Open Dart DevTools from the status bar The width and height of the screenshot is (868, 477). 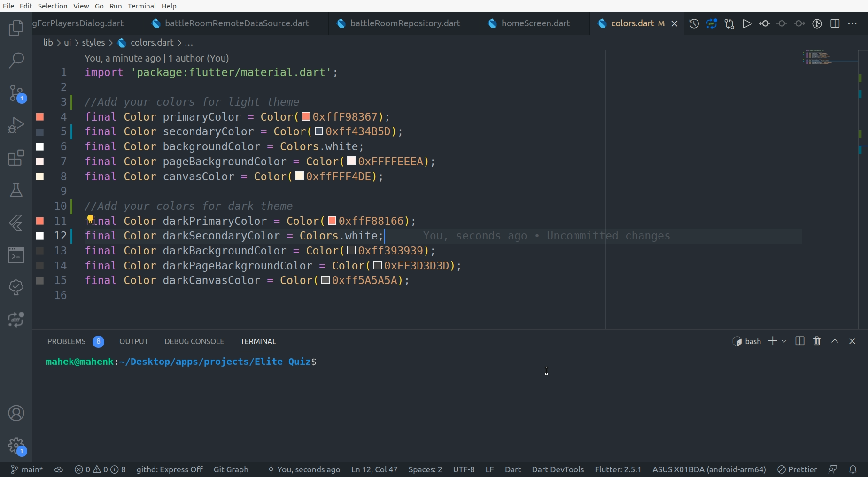[x=558, y=469]
